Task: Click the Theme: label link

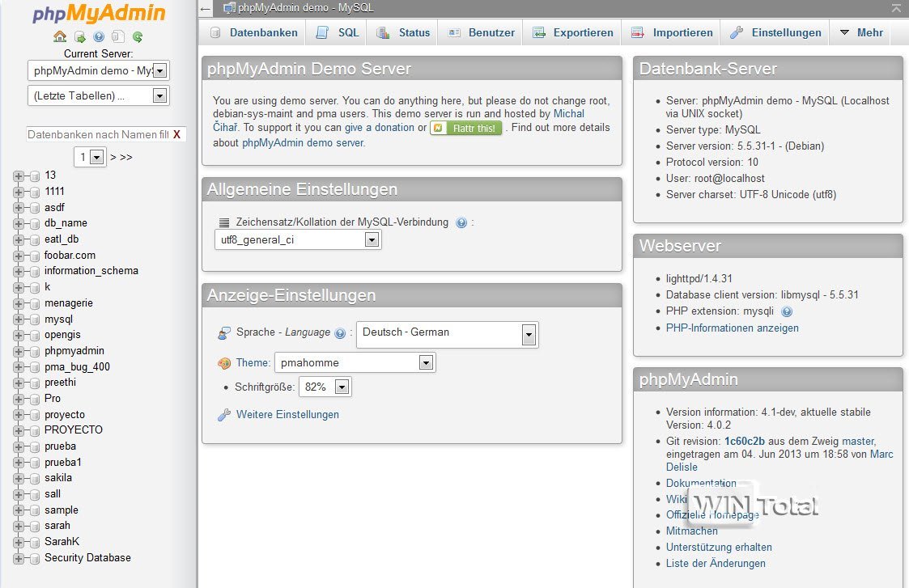Action: [253, 363]
